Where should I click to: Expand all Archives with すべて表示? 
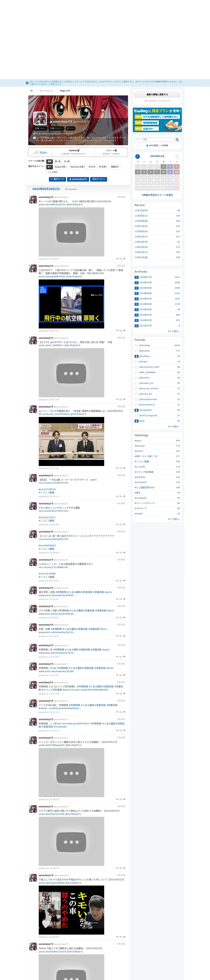[174, 331]
